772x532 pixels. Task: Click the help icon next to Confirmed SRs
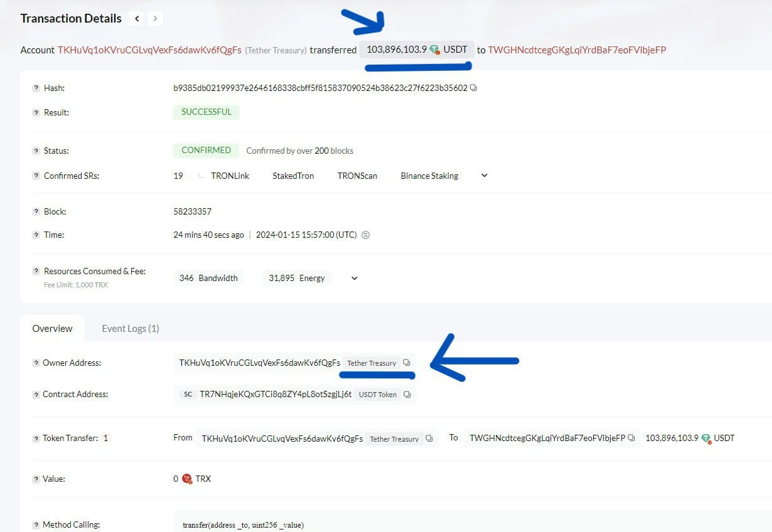[x=36, y=175]
